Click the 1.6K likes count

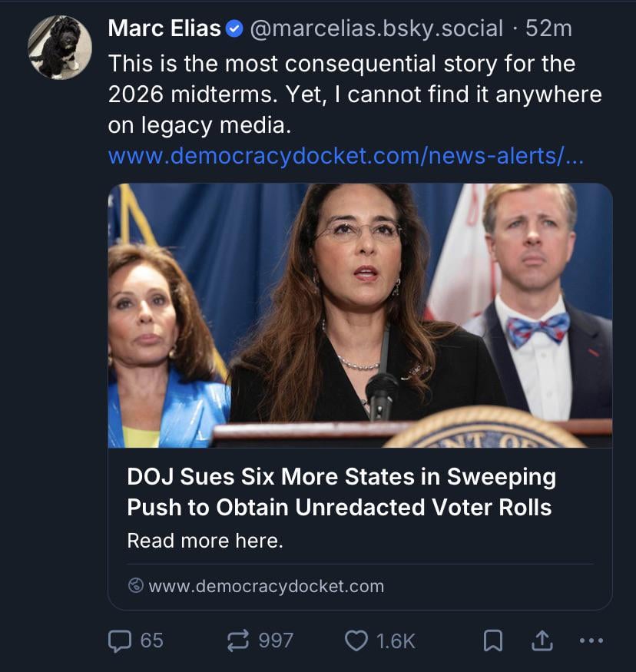coord(396,640)
